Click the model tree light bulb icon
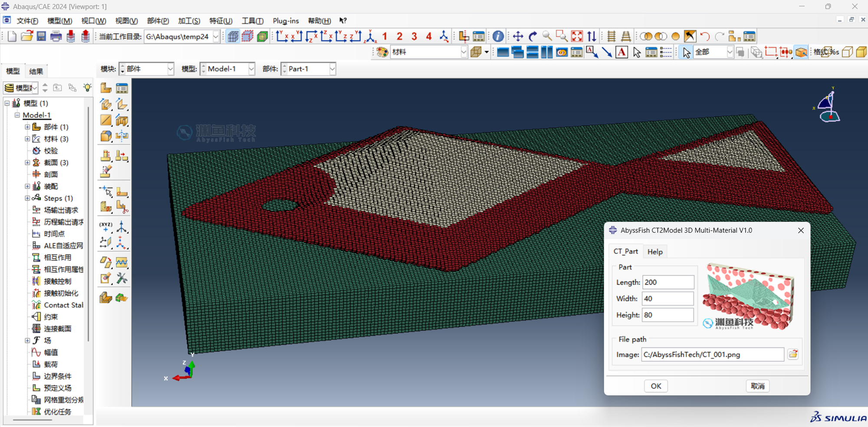The width and height of the screenshot is (868, 427). [88, 88]
